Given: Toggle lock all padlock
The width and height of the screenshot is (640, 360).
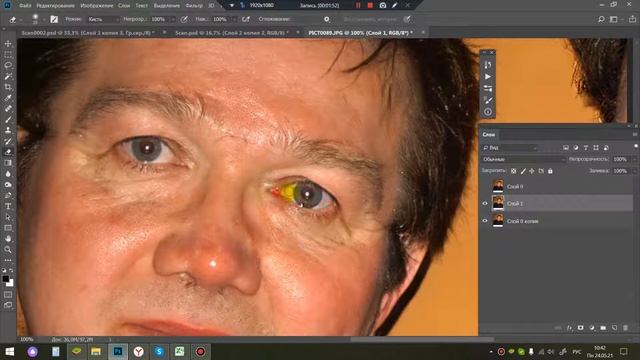Looking at the screenshot, I should (550, 171).
